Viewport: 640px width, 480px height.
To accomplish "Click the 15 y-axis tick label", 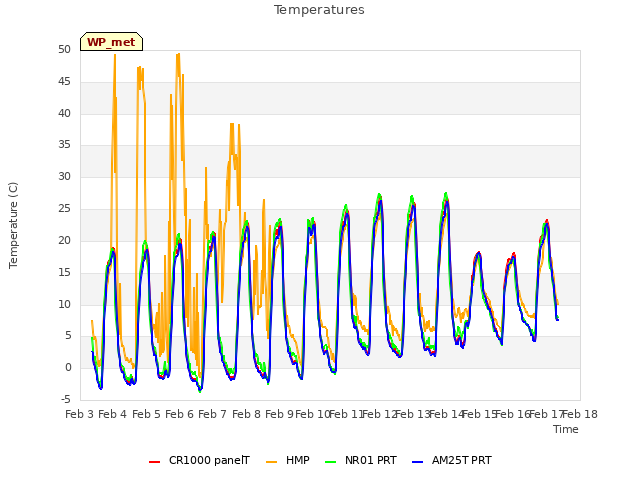I will [64, 272].
